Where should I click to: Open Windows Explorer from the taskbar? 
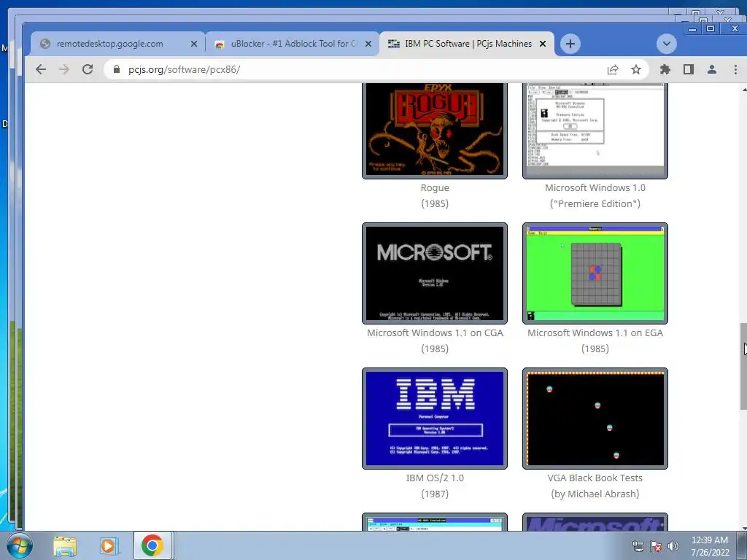point(65,546)
